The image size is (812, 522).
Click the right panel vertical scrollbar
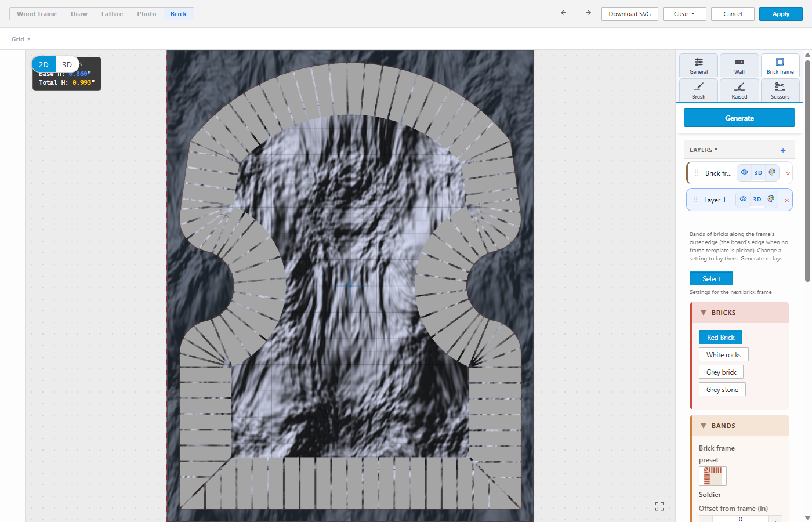click(807, 171)
